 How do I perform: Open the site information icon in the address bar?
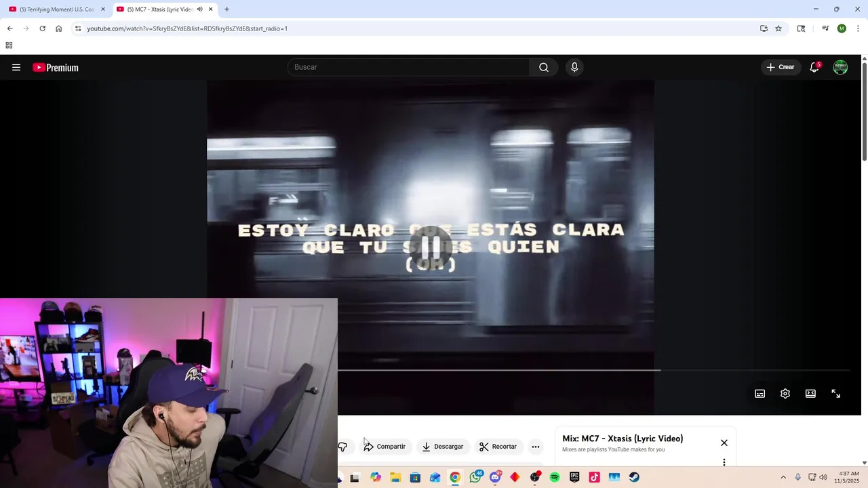click(x=78, y=28)
